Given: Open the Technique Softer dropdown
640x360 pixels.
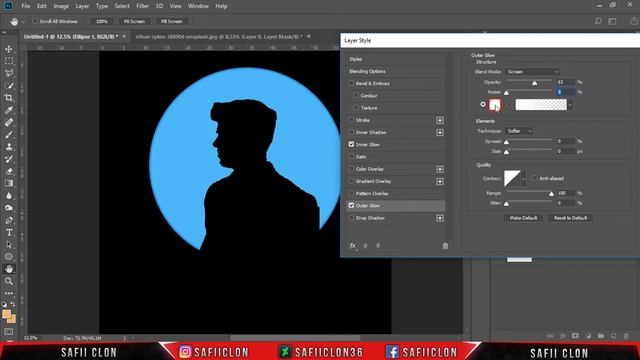Looking at the screenshot, I should point(519,131).
